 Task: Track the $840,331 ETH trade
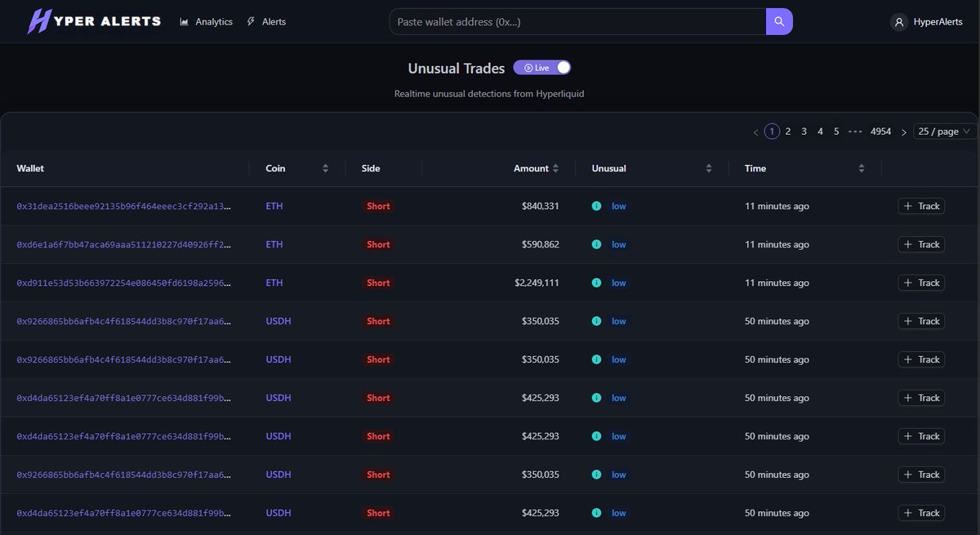[921, 206]
